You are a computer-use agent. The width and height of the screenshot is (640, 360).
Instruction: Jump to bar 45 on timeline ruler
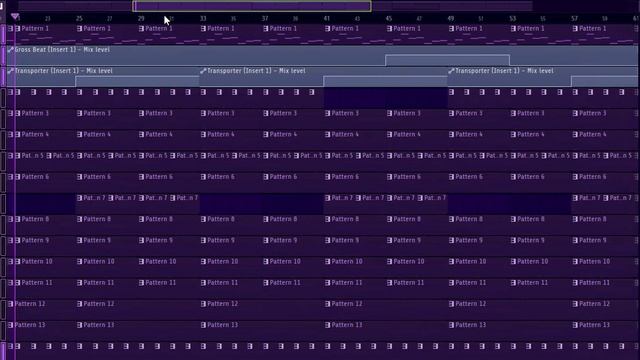tap(389, 19)
